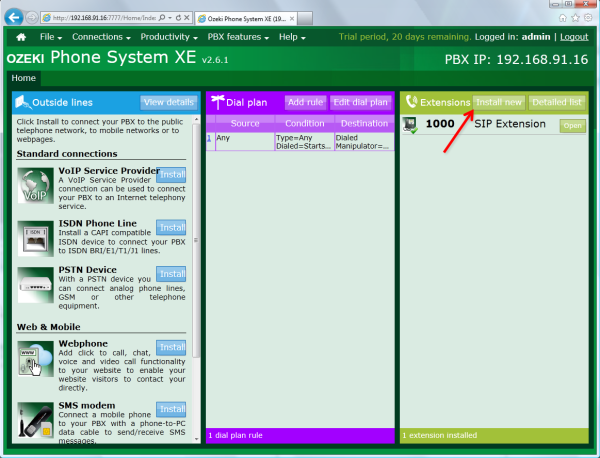Viewport: 600px width, 458px height.
Task: Click the SIP Extension label
Action: [510, 124]
